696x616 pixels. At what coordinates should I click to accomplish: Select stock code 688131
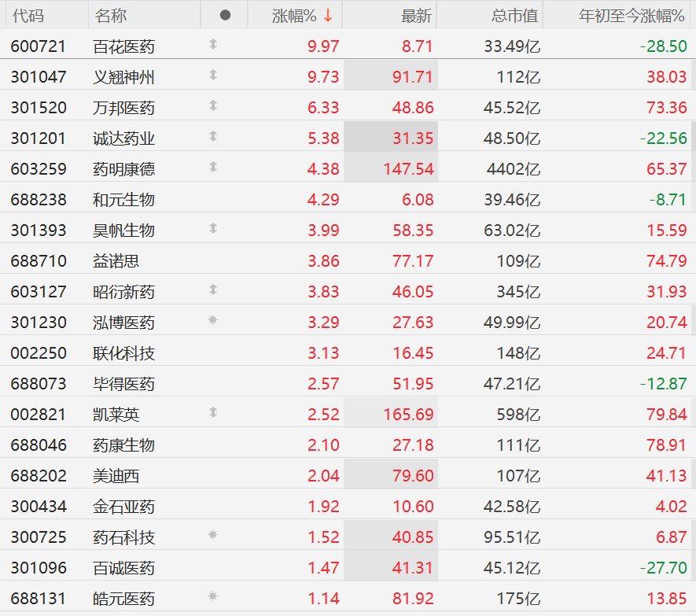tap(39, 599)
